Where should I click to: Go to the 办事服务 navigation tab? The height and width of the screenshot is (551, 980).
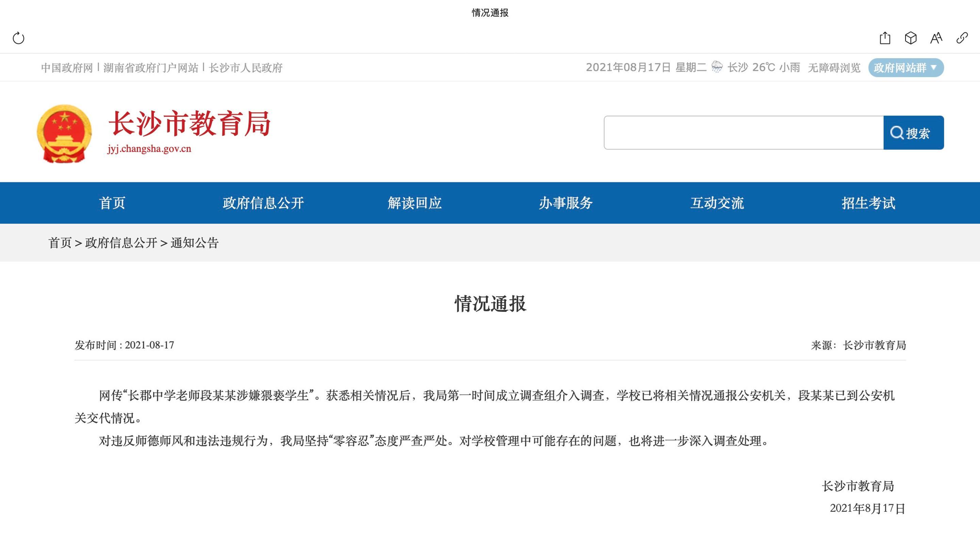566,203
